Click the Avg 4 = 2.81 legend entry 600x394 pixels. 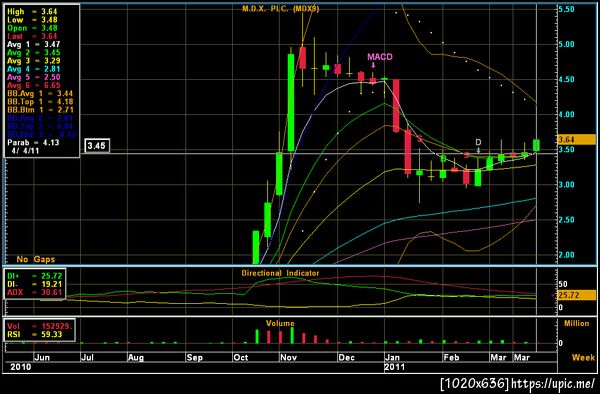pyautogui.click(x=34, y=69)
